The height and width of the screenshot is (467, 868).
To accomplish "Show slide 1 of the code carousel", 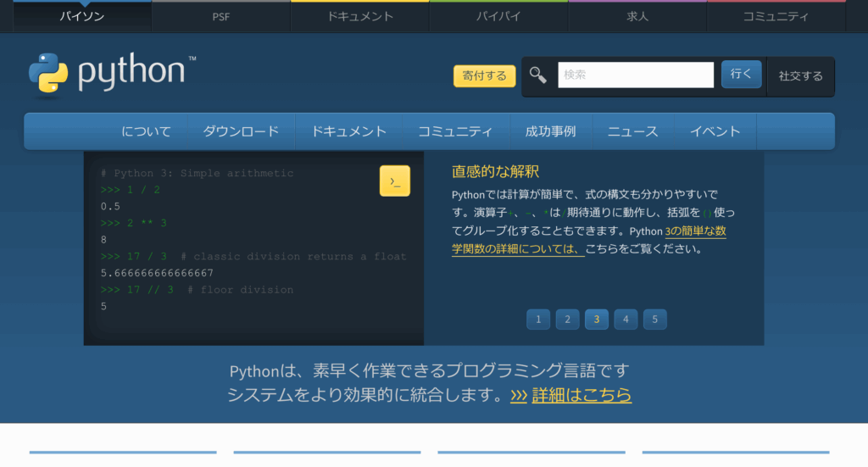I will 538,320.
